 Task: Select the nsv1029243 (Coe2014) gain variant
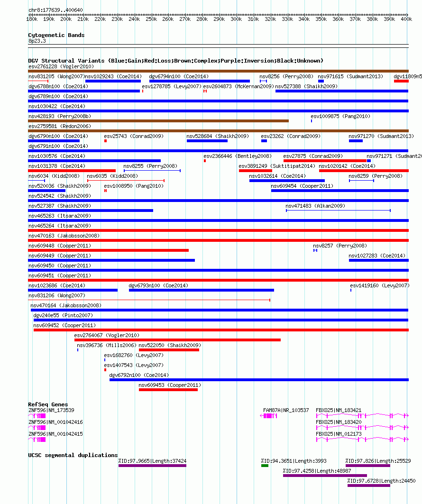[x=113, y=81]
